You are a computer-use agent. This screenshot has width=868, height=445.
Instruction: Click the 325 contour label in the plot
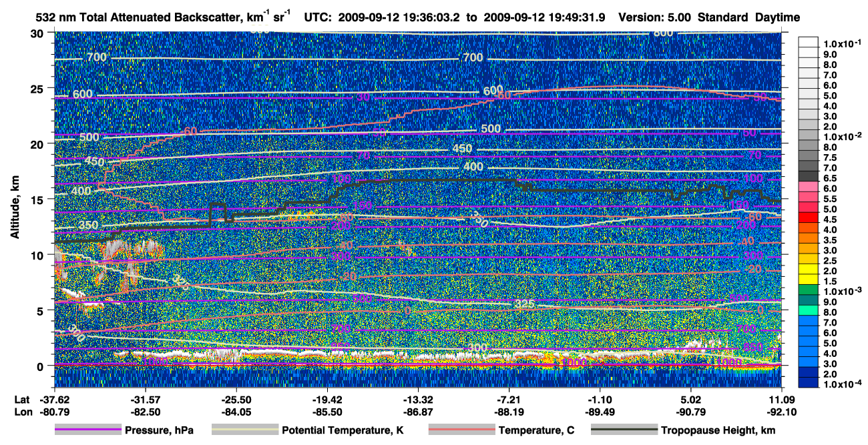coord(525,304)
